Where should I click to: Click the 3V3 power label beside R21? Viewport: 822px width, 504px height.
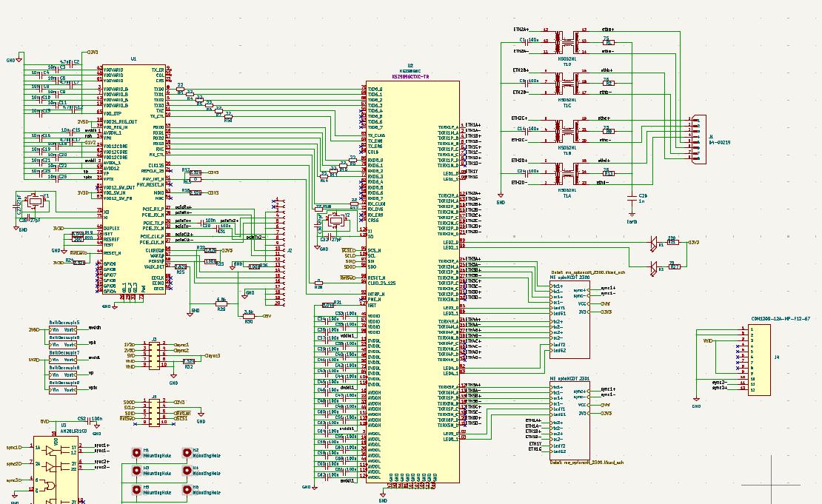coord(694,243)
